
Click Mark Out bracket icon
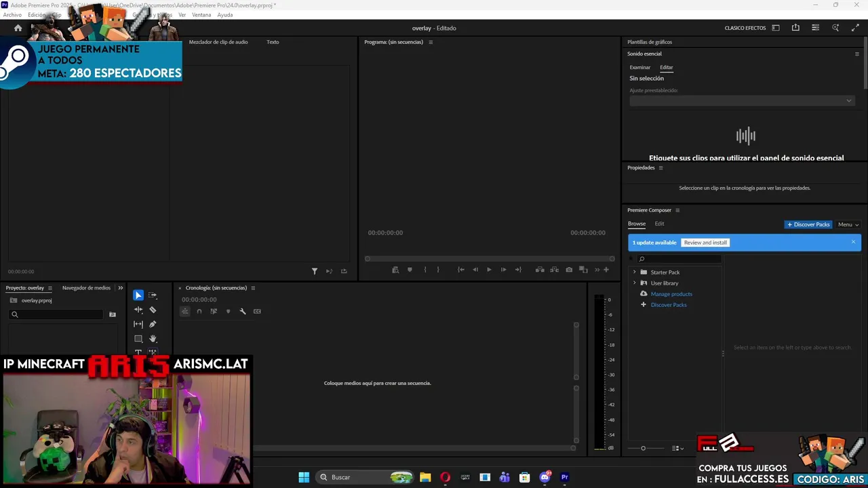(438, 270)
